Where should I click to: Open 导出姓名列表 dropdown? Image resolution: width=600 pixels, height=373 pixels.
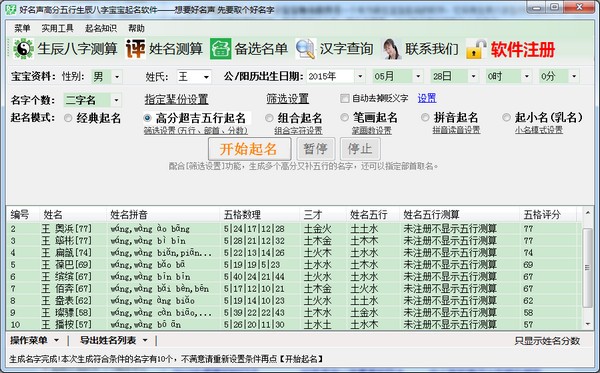[x=114, y=340]
